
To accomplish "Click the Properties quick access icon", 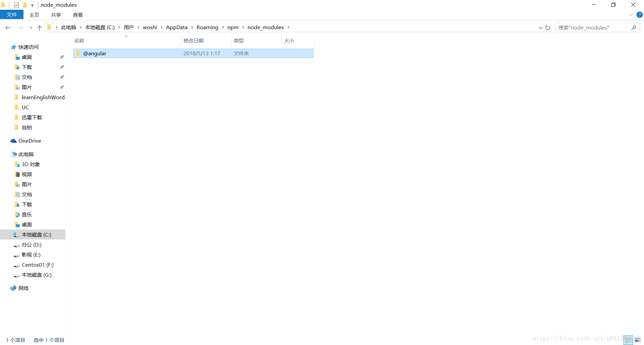I will pyautogui.click(x=16, y=5).
